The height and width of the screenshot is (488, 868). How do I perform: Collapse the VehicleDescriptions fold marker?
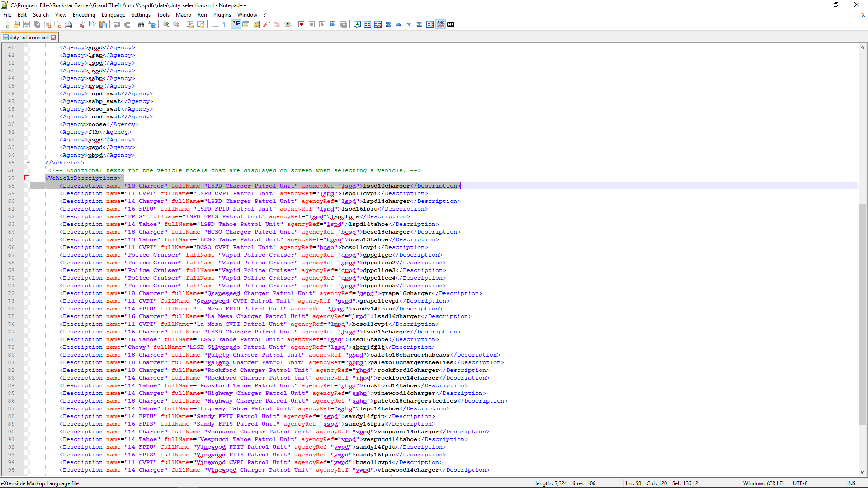[27, 178]
